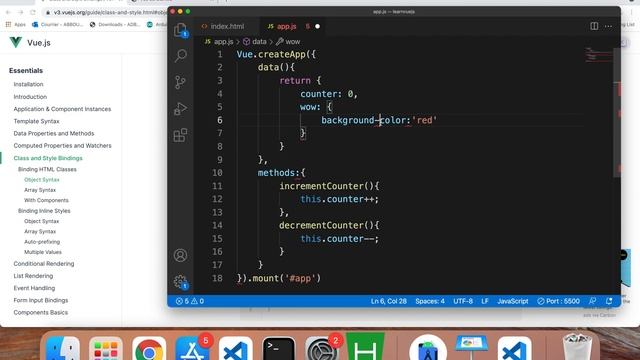Image resolution: width=640 pixels, height=360 pixels.
Task: Click the feedback icon in status bar
Action: point(592,301)
